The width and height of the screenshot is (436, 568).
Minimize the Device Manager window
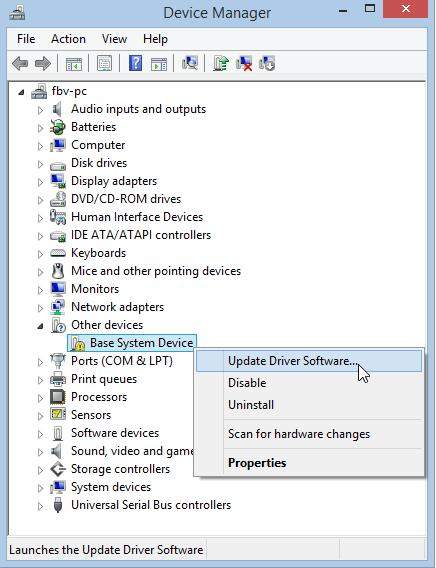(343, 11)
